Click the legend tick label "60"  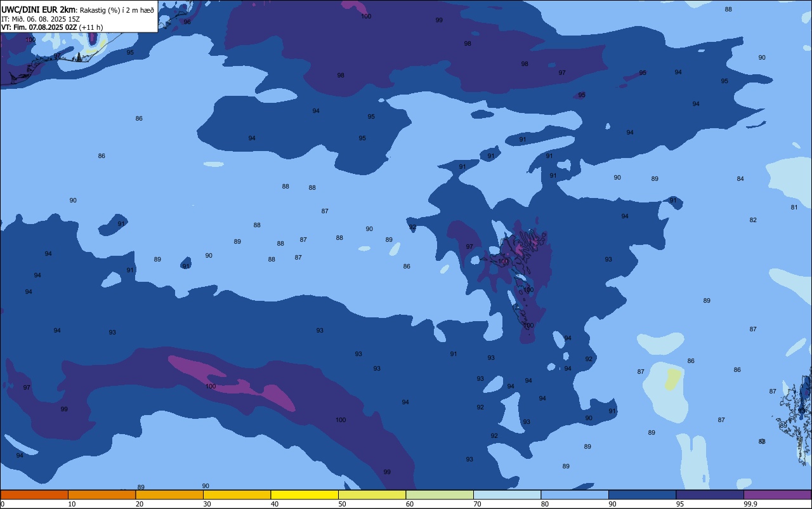(x=410, y=504)
